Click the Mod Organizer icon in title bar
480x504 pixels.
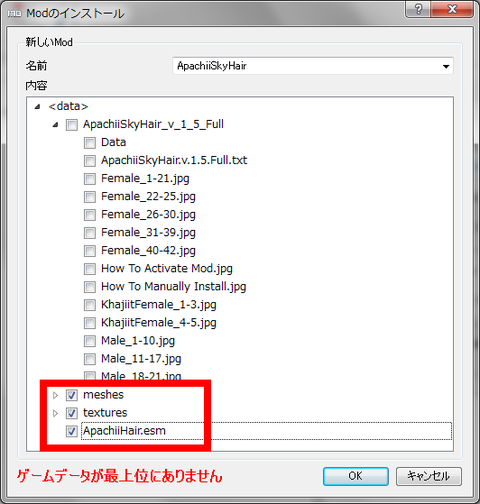[14, 14]
